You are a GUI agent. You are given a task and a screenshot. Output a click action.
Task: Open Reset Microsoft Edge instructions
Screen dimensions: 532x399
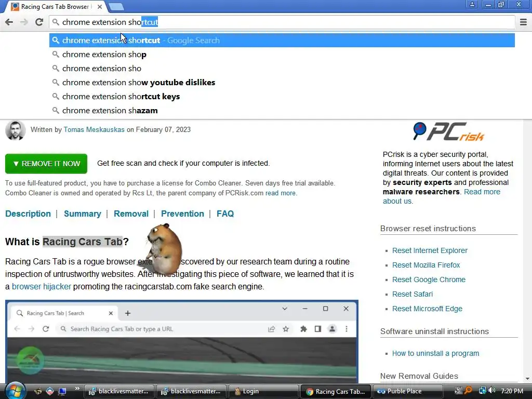[427, 309]
